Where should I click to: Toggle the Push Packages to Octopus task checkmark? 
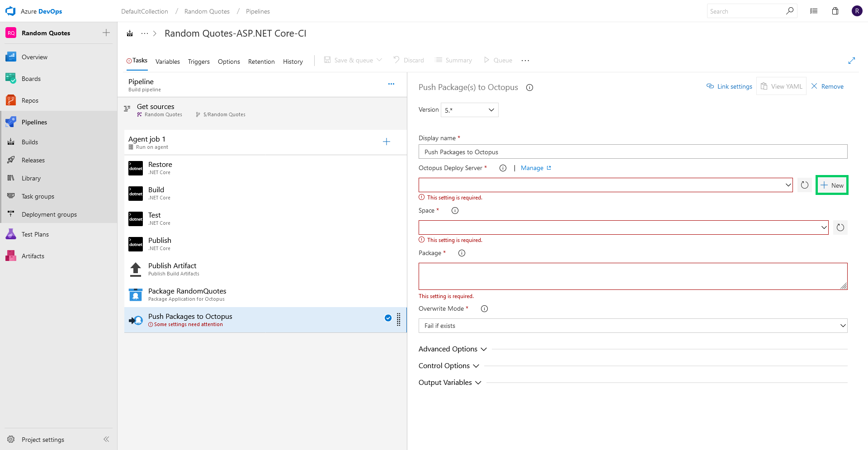(388, 317)
